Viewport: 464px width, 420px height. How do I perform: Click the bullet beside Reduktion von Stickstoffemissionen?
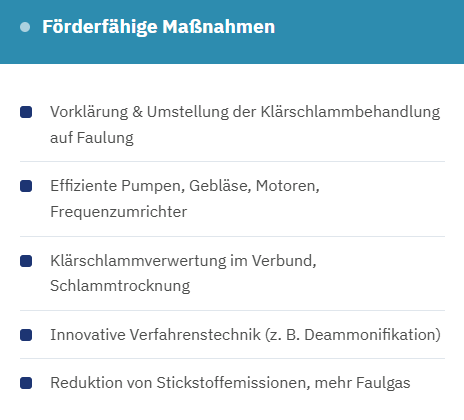coord(26,383)
